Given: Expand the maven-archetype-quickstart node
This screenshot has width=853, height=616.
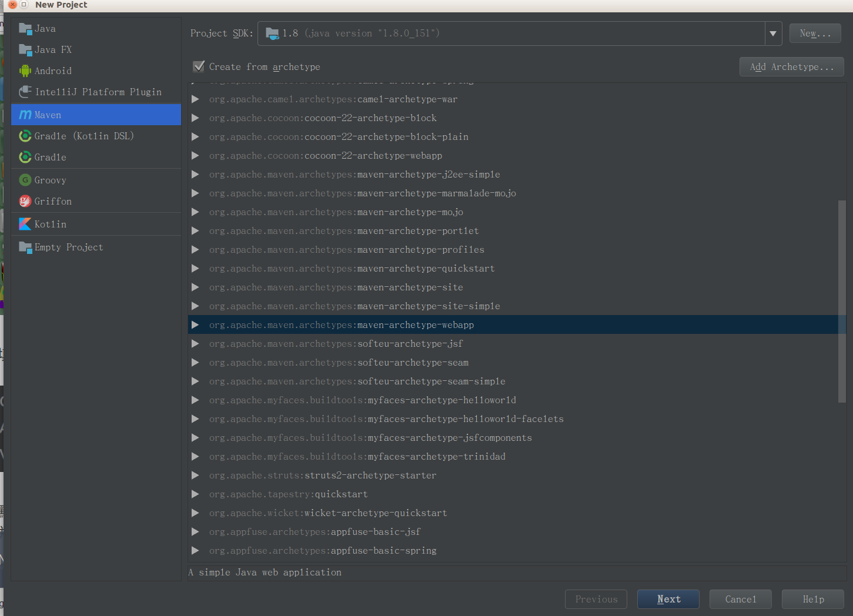Looking at the screenshot, I should pyautogui.click(x=195, y=269).
